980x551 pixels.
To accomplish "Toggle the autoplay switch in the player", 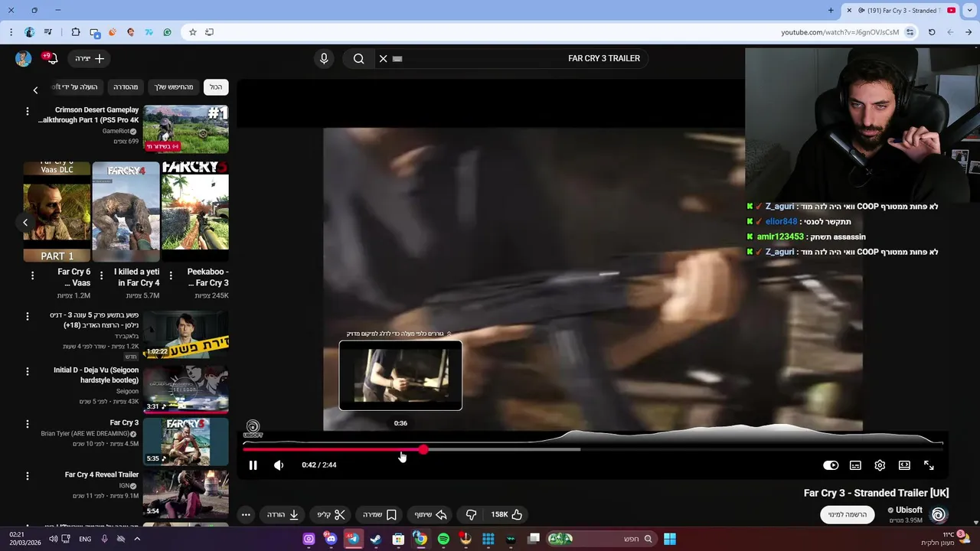I will coord(831,465).
